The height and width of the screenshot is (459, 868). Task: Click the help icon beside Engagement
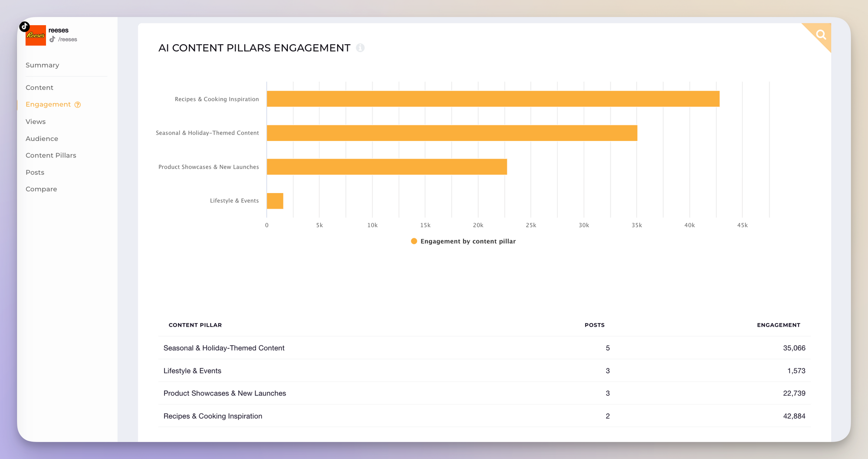coord(78,105)
